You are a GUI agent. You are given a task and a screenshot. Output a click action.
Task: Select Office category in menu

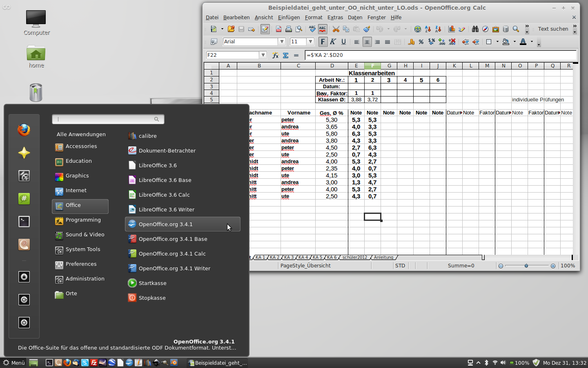click(80, 206)
